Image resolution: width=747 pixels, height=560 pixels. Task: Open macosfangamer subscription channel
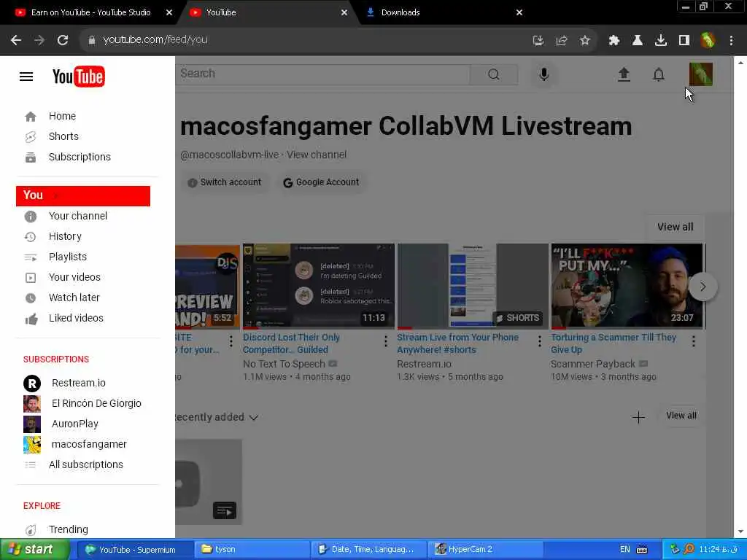click(x=89, y=445)
